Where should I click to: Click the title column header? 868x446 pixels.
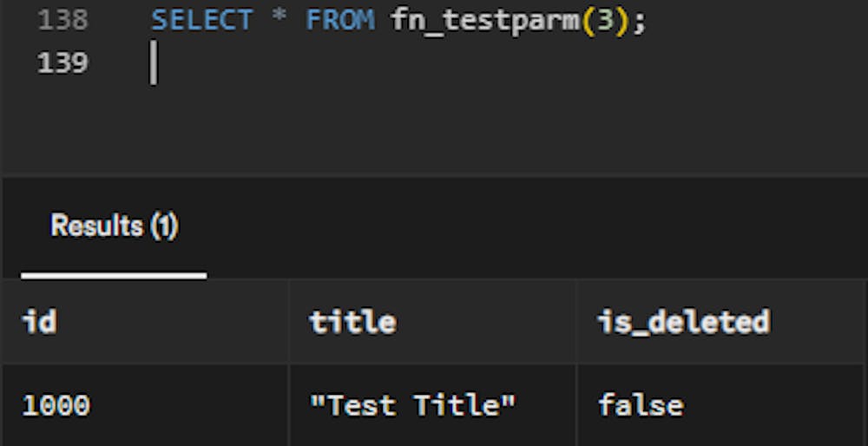pos(352,322)
